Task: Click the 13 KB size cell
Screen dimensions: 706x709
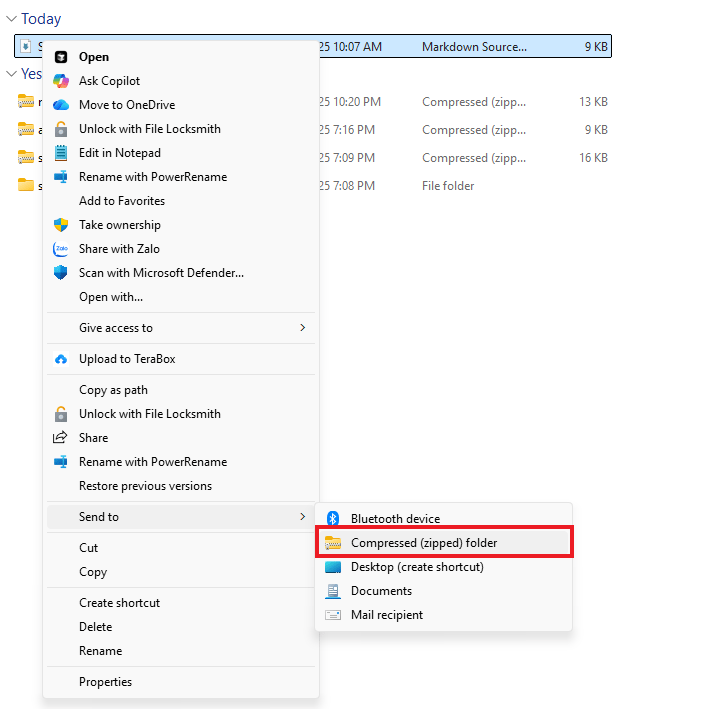Action: 593,102
